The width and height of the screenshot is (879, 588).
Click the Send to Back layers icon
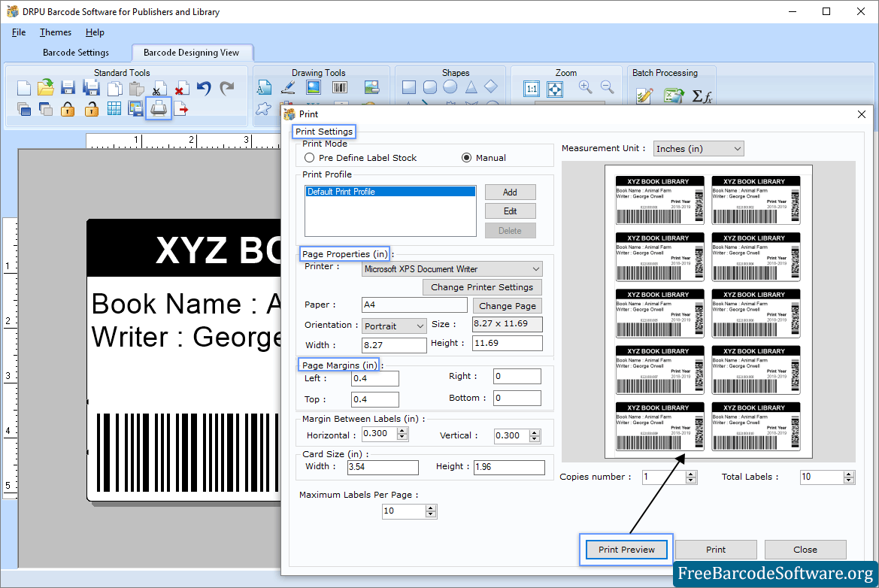point(45,109)
